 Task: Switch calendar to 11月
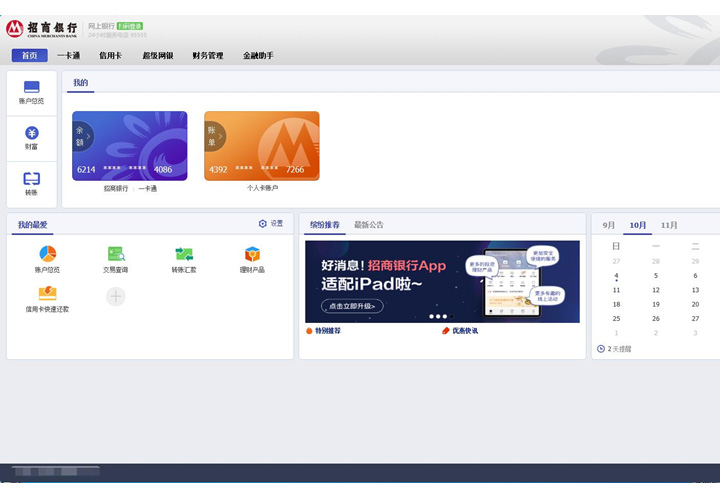click(669, 225)
